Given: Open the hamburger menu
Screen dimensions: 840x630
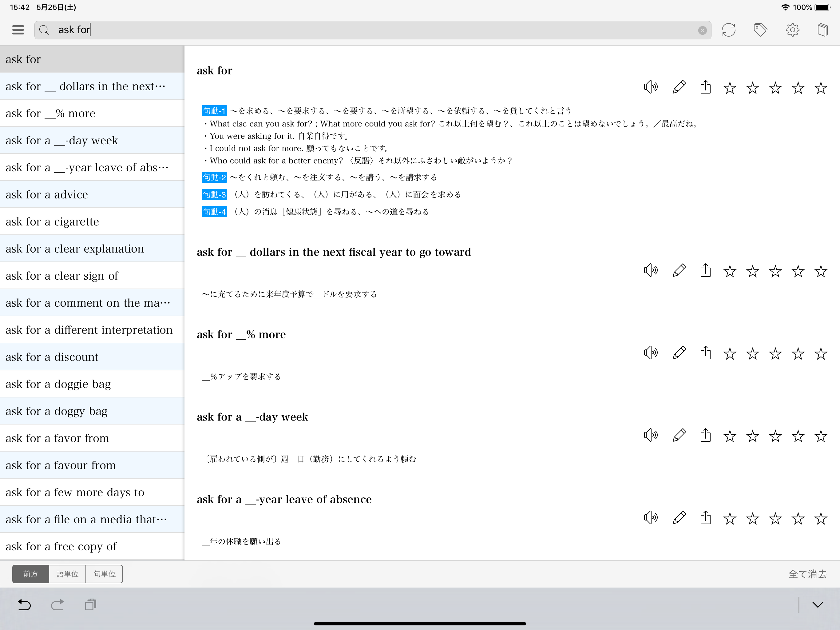Looking at the screenshot, I should coord(18,30).
